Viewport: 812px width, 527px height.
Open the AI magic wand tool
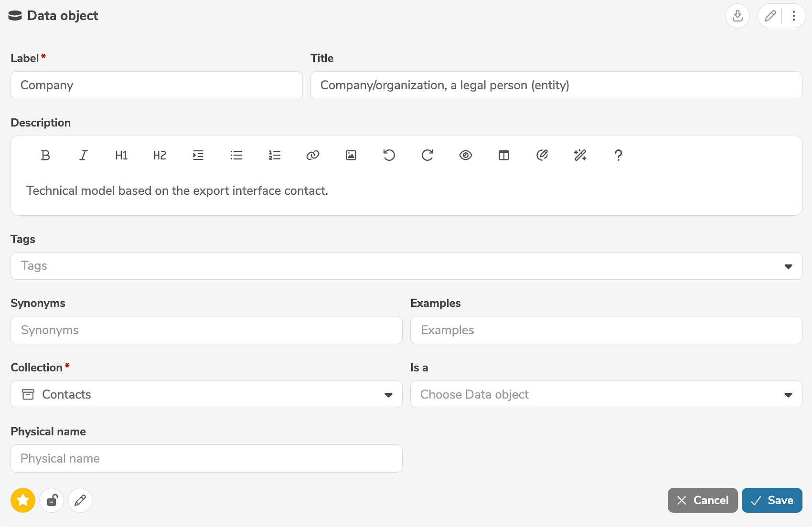(x=580, y=155)
